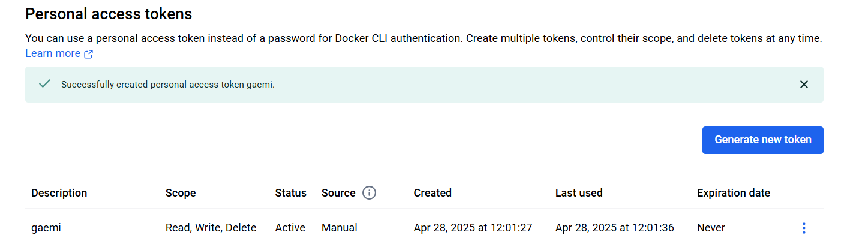The height and width of the screenshot is (250, 868).
Task: Dismiss the success banner with the X icon
Action: 804,85
